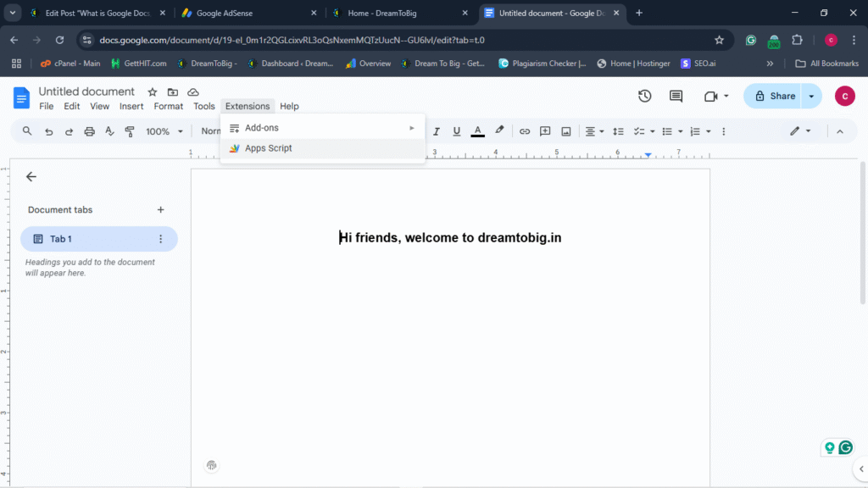
Task: Click the paint format roller icon
Action: tap(130, 131)
